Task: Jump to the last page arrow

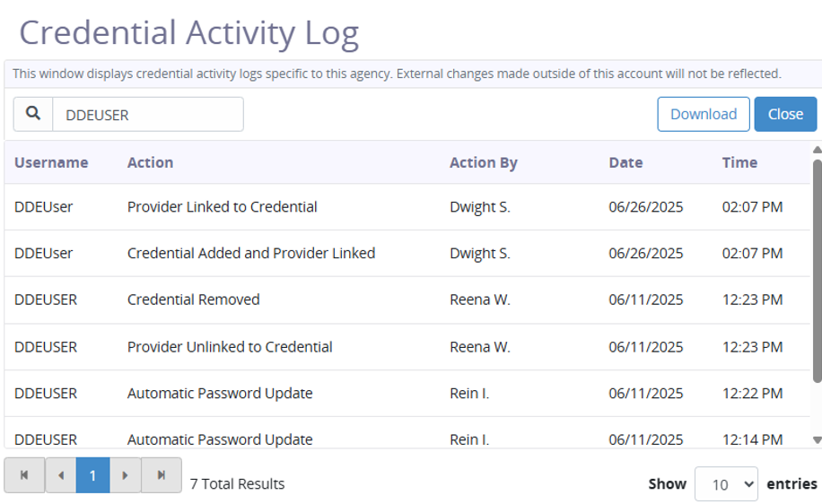Action: click(162, 475)
